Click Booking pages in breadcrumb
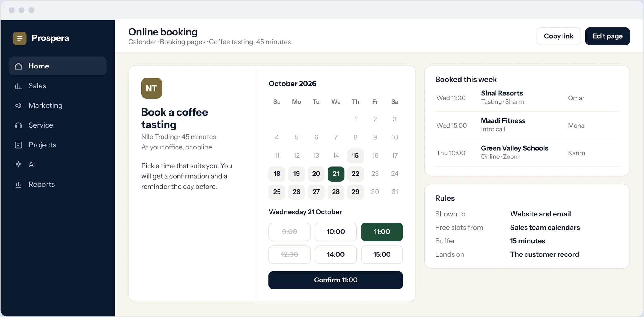Image resolution: width=644 pixels, height=317 pixels. click(x=183, y=42)
